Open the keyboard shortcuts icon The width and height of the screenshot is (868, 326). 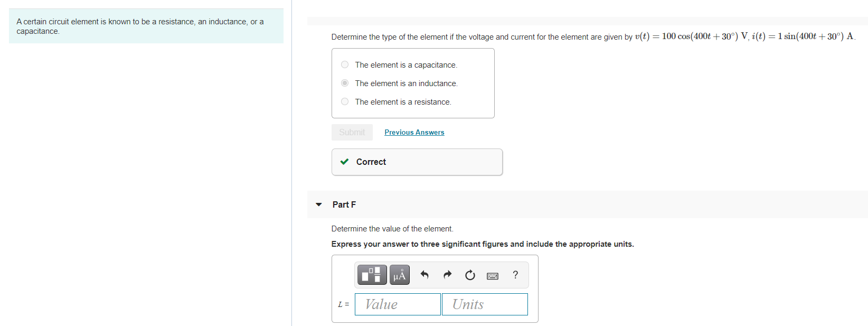coord(493,275)
